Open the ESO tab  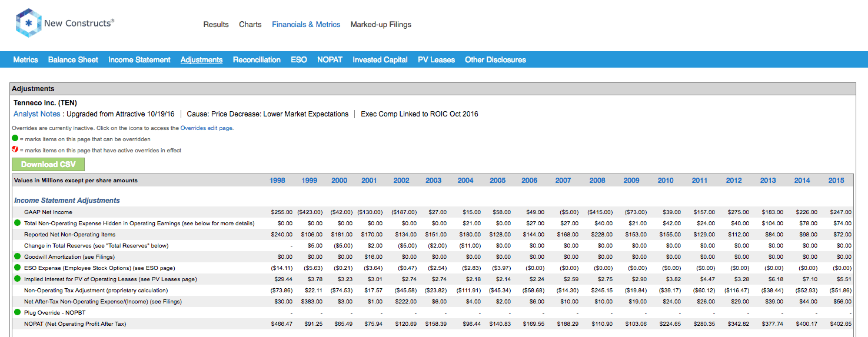[299, 59]
